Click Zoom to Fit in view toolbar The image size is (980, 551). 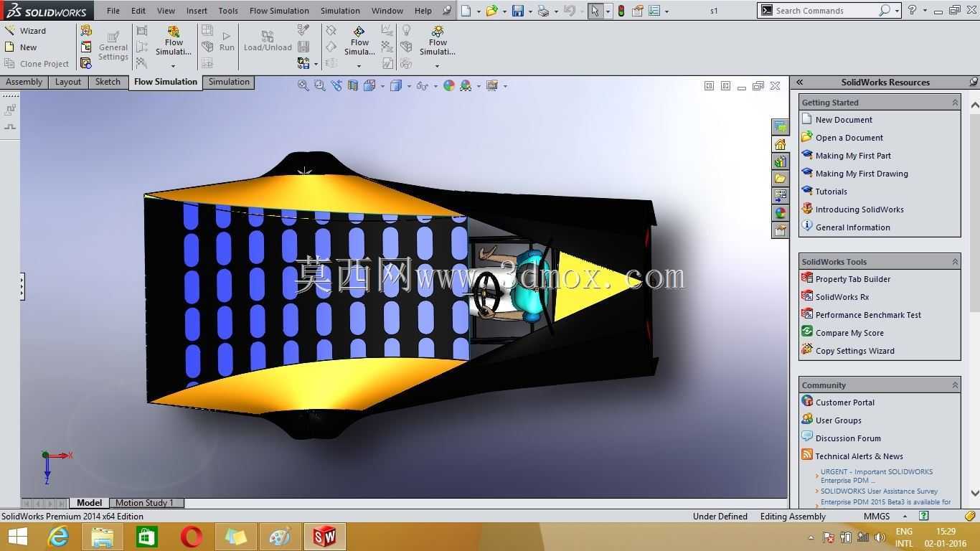coord(303,85)
